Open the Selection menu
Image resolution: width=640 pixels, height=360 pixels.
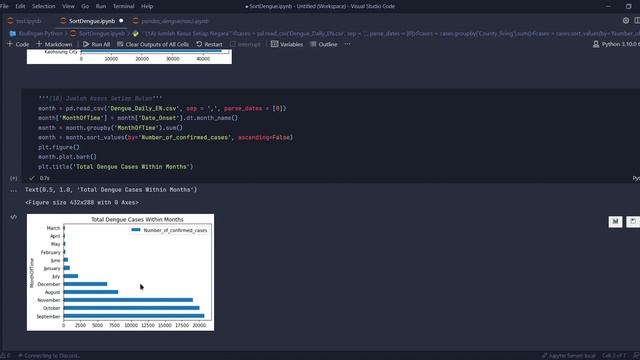pyautogui.click(x=43, y=6)
